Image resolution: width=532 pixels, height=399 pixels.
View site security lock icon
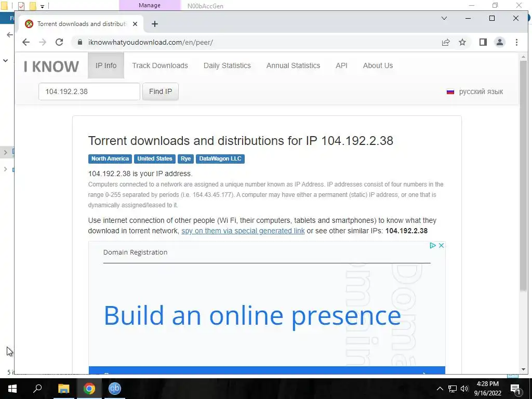[x=80, y=42]
